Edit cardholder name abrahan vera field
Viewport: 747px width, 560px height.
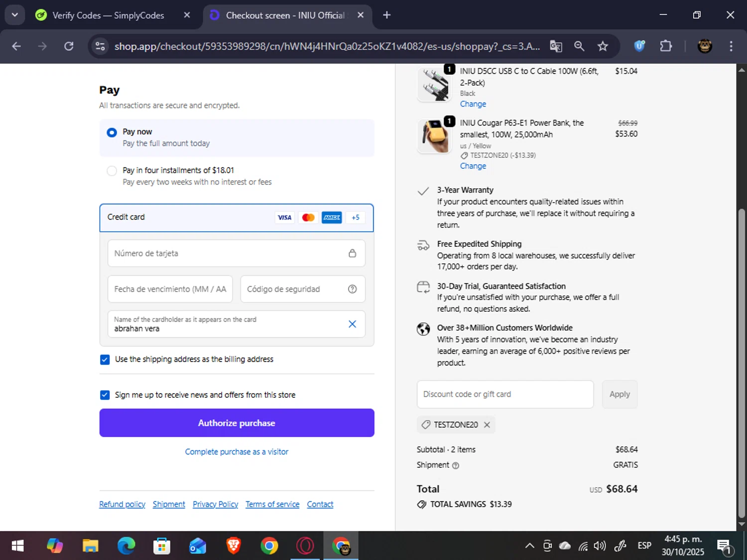(237, 324)
